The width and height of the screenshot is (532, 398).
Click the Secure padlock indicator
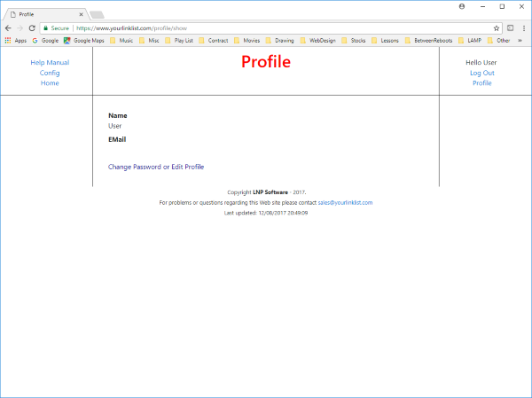pyautogui.click(x=56, y=28)
